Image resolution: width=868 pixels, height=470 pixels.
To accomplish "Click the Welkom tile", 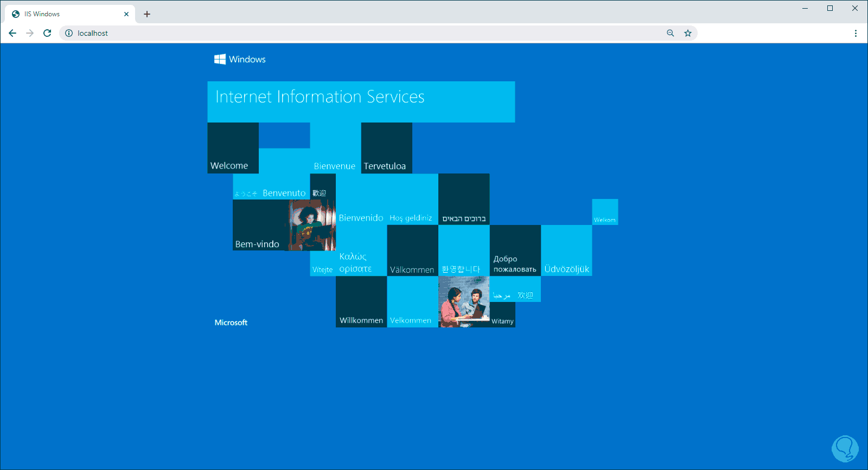I will 605,212.
